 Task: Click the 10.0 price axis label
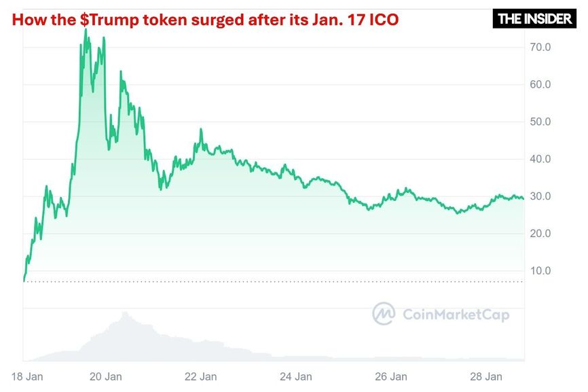coord(540,271)
